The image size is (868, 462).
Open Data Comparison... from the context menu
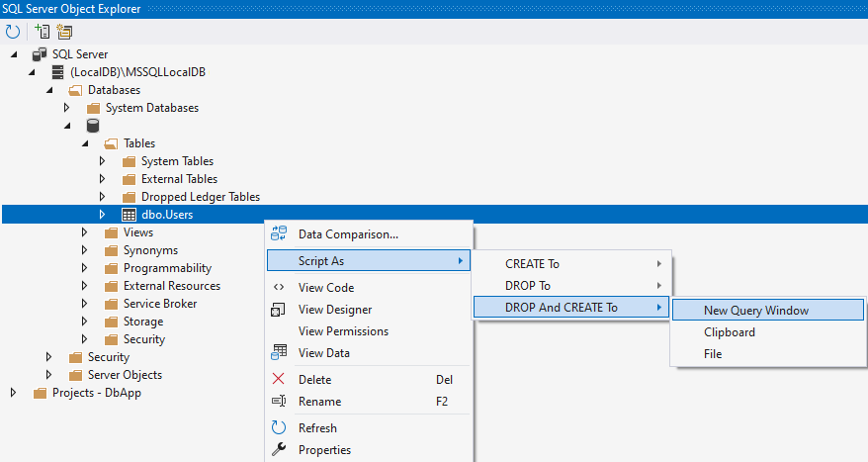[368, 233]
